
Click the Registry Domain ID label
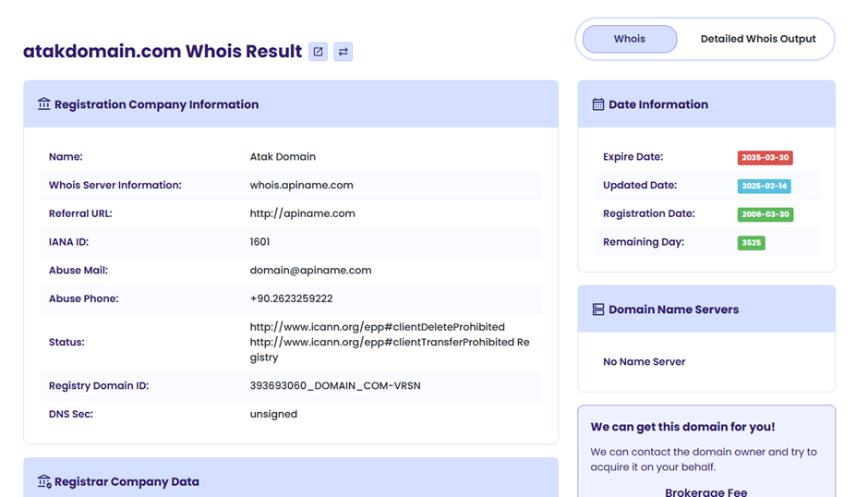[x=99, y=385]
